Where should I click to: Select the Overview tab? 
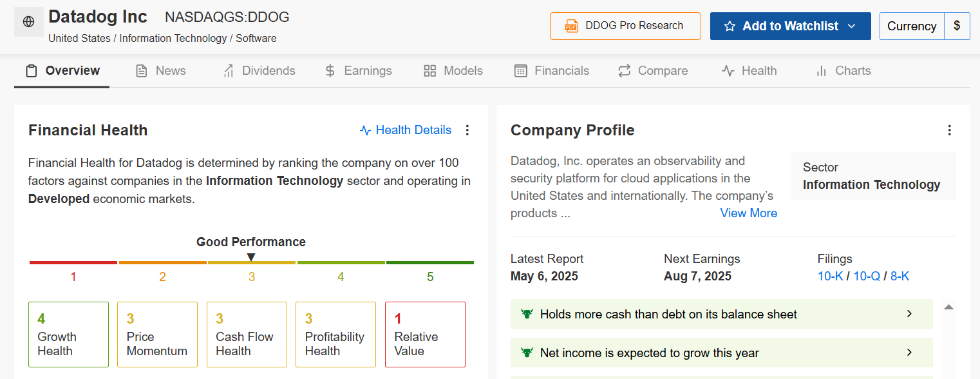pyautogui.click(x=62, y=71)
